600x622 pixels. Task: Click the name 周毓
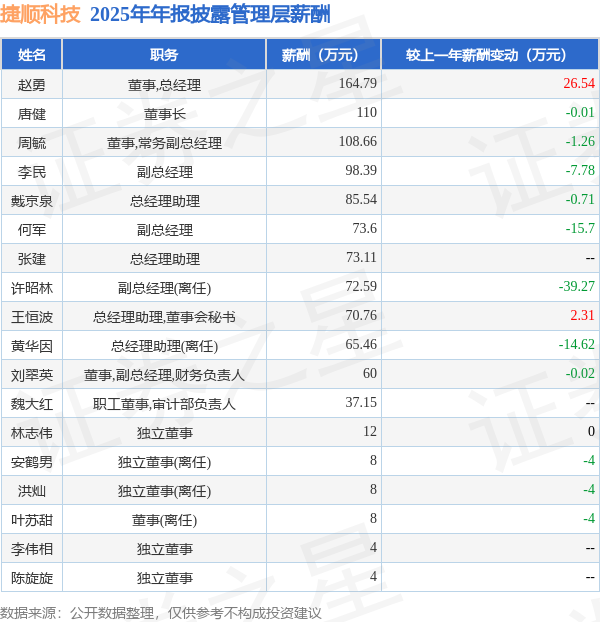32,143
